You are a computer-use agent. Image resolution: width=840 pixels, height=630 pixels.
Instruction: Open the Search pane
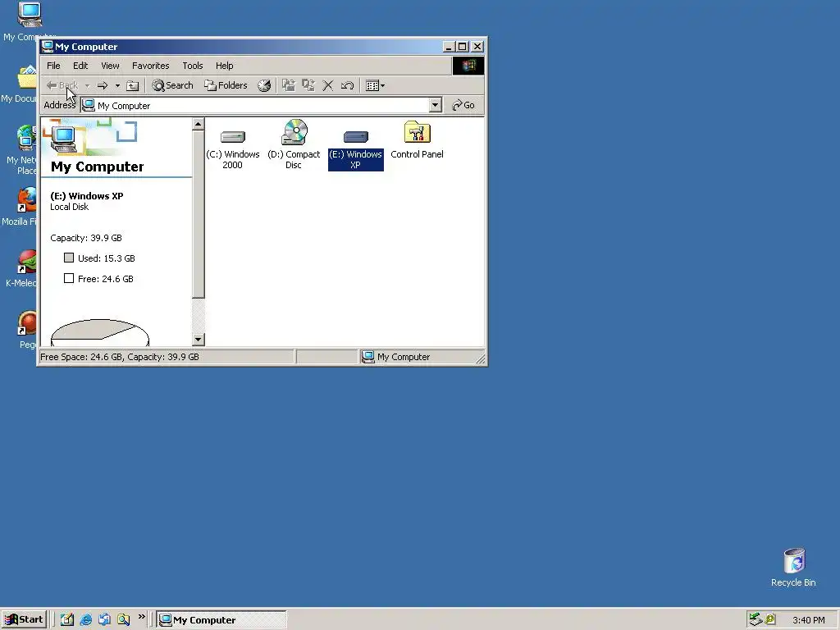pyautogui.click(x=172, y=85)
